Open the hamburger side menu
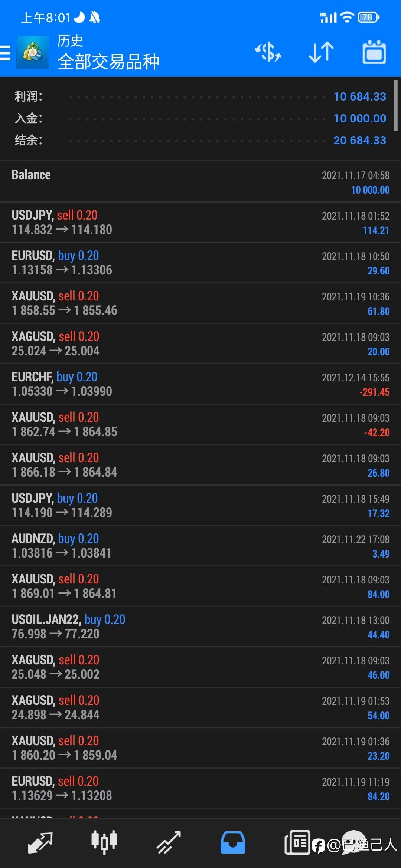This screenshot has width=401, height=868. (5, 52)
